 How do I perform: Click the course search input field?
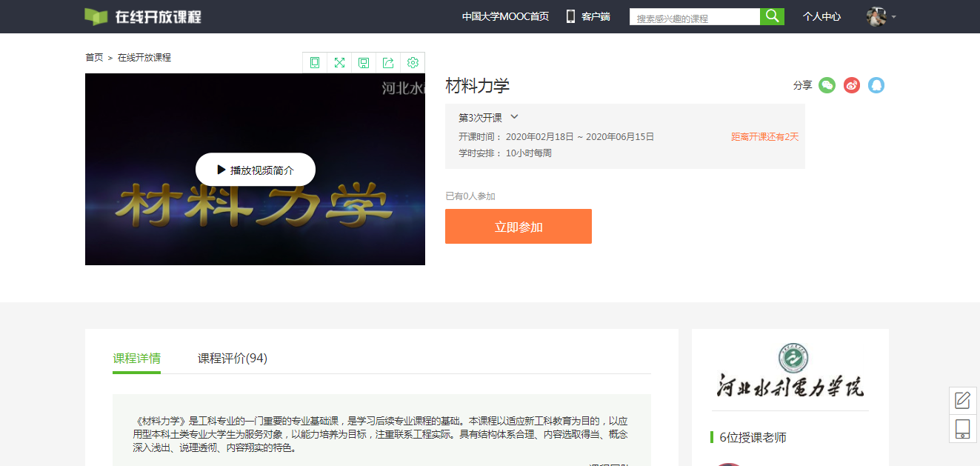[x=694, y=18]
